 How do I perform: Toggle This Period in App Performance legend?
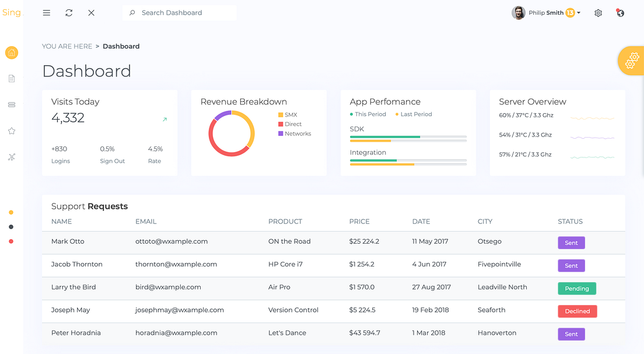coord(368,114)
